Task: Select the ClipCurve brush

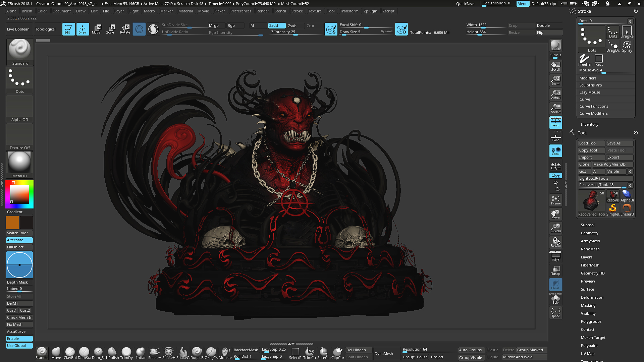Action: (338, 353)
